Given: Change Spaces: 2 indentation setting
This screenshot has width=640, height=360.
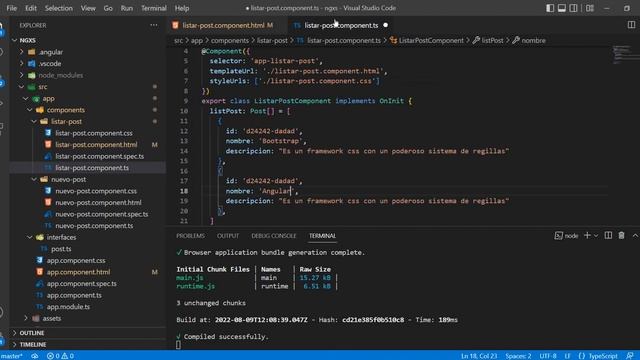Looking at the screenshot, I should 518,356.
